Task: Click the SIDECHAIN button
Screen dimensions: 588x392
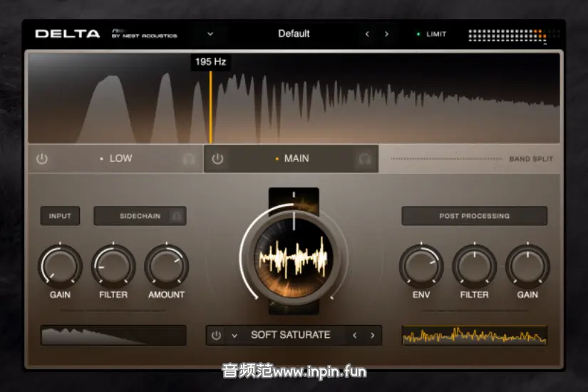Action: tap(140, 216)
